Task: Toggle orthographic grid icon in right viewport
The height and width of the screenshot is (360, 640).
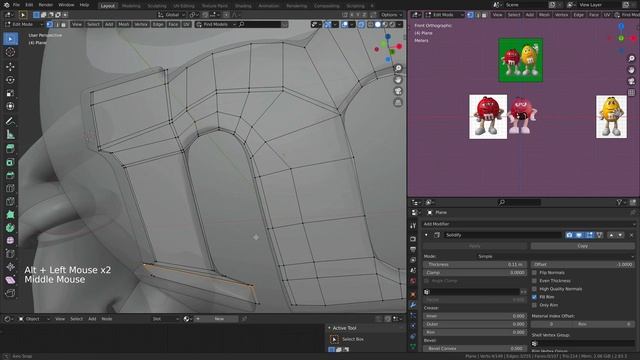Action: tap(631, 93)
